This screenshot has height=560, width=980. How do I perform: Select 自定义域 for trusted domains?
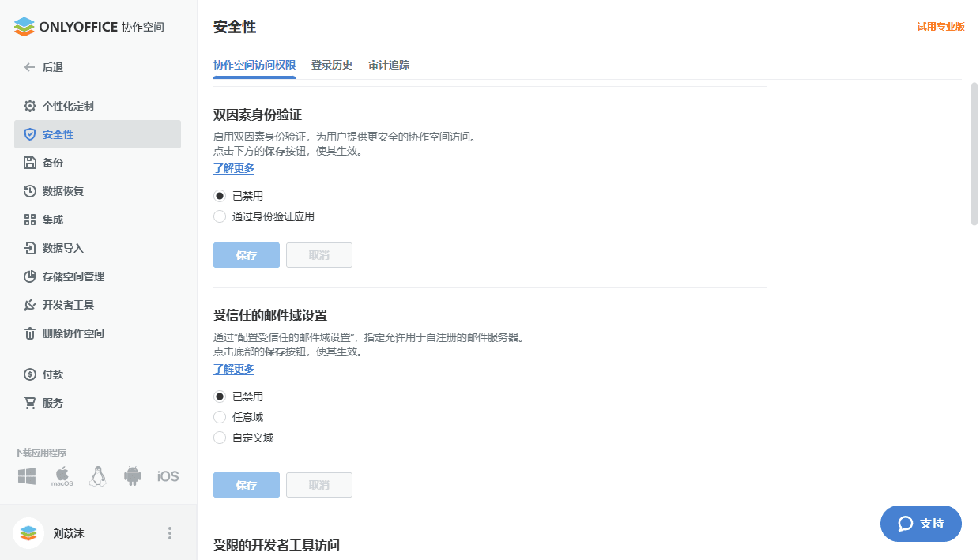(x=220, y=437)
